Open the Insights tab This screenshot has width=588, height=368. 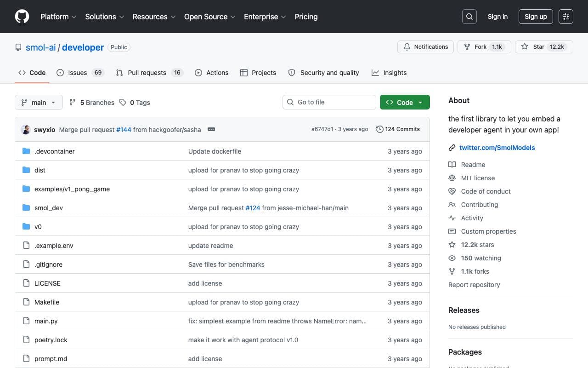coord(389,73)
